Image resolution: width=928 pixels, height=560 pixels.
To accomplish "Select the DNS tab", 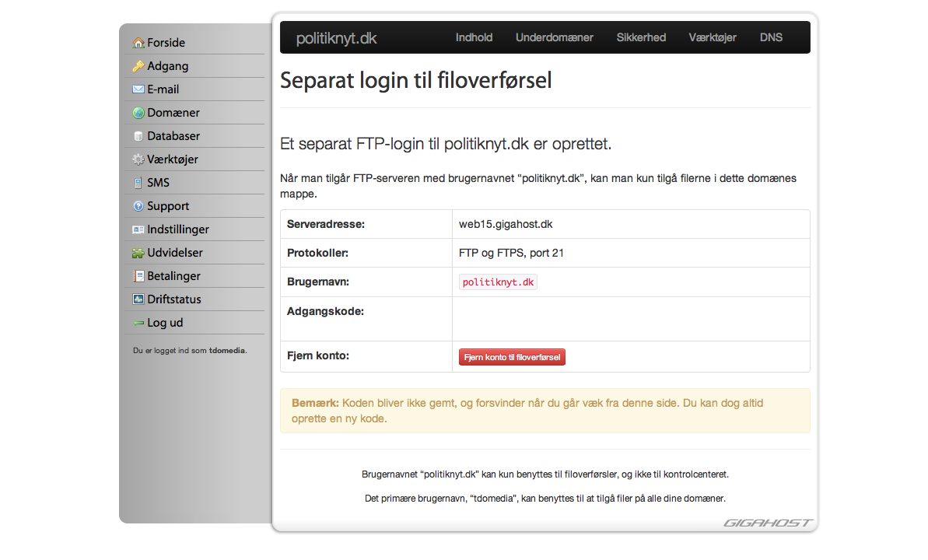I will (771, 37).
